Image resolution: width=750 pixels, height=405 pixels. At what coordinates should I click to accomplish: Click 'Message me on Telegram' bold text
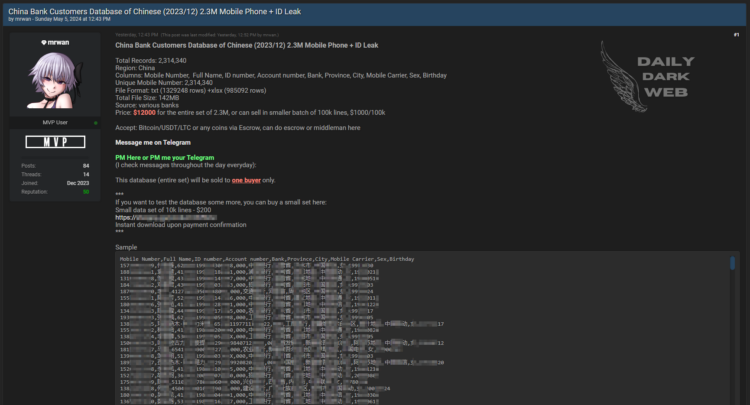point(153,142)
